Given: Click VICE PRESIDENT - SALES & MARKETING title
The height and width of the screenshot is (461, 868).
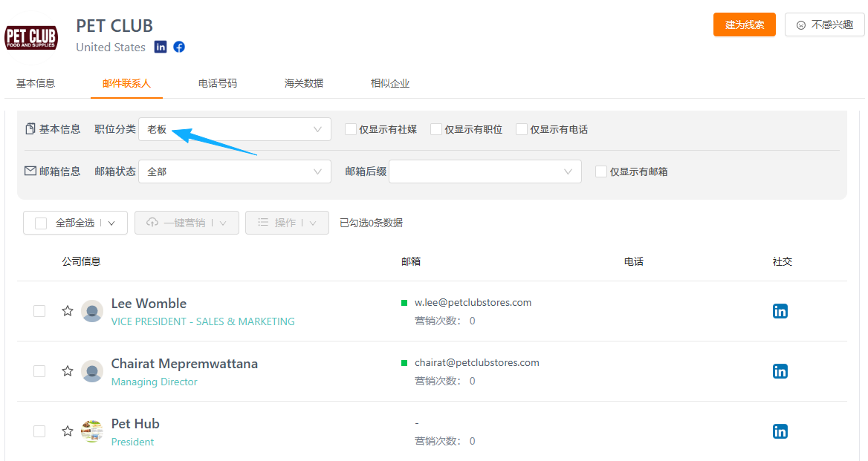Looking at the screenshot, I should 203,321.
